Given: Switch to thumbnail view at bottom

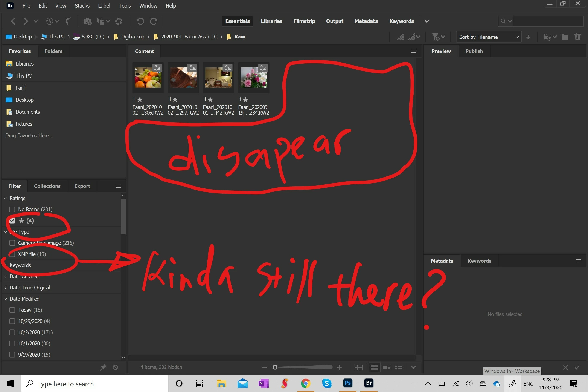Looking at the screenshot, I should tap(374, 367).
